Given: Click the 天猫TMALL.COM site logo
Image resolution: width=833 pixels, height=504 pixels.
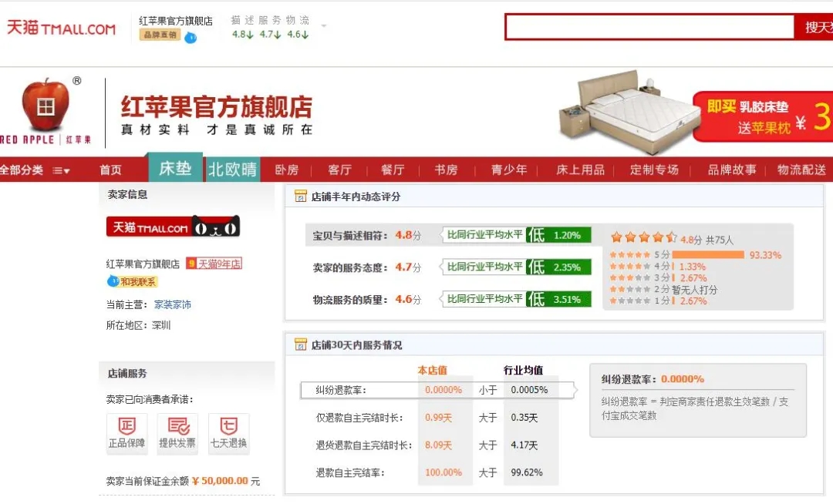Looking at the screenshot, I should pyautogui.click(x=62, y=25).
